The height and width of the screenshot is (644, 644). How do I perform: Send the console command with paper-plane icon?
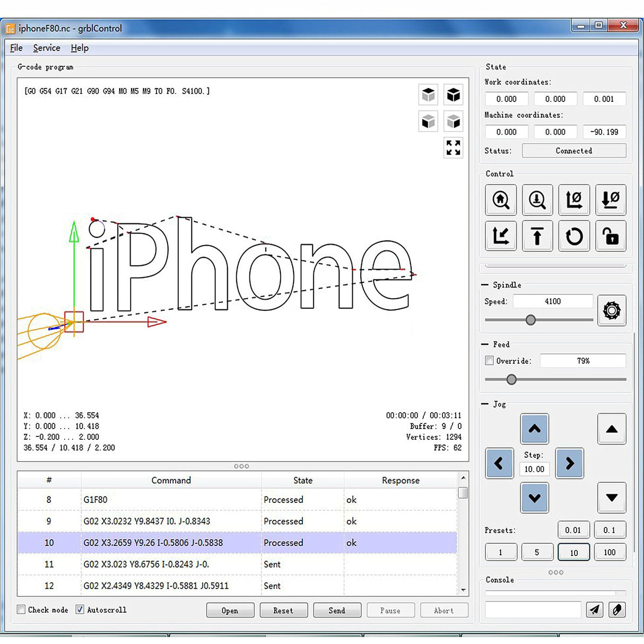595,610
